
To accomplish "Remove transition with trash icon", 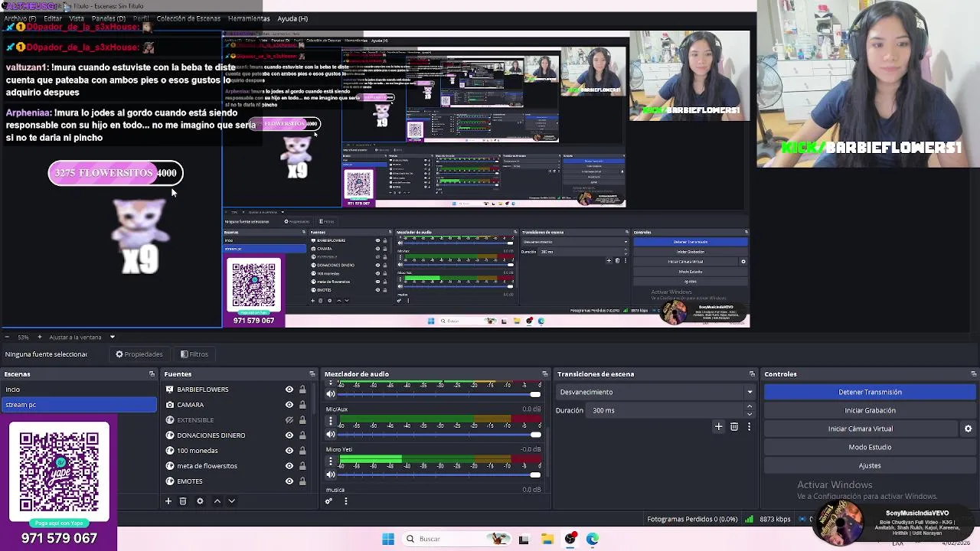I will tap(734, 427).
